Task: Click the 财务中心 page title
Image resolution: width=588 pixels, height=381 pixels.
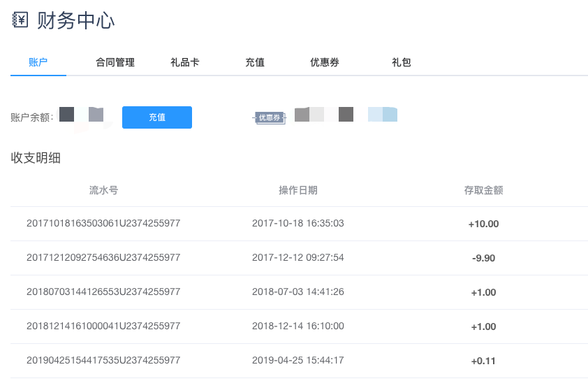Action: point(75,21)
